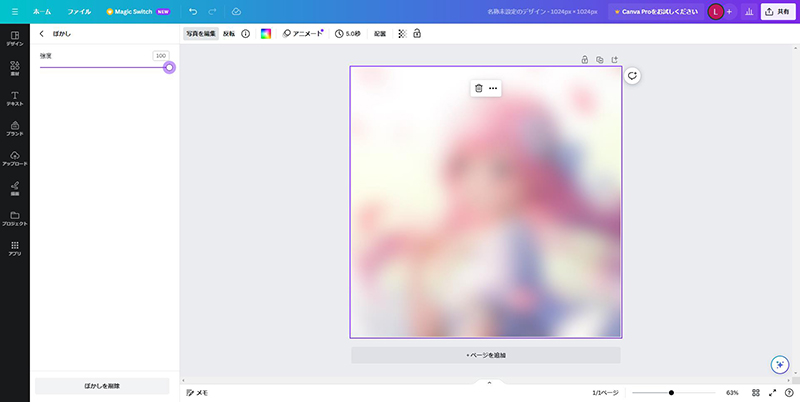
Task: Open the テキスト sidebar tab
Action: 15,98
